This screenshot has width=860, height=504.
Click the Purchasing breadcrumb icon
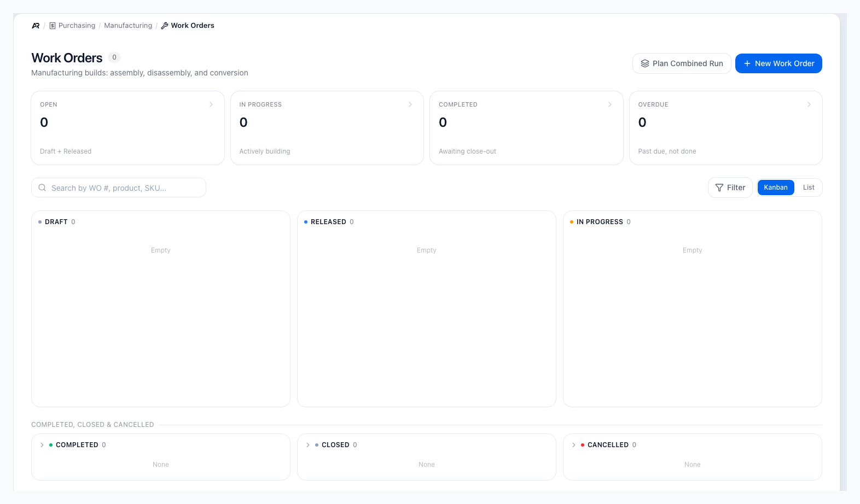tap(53, 26)
